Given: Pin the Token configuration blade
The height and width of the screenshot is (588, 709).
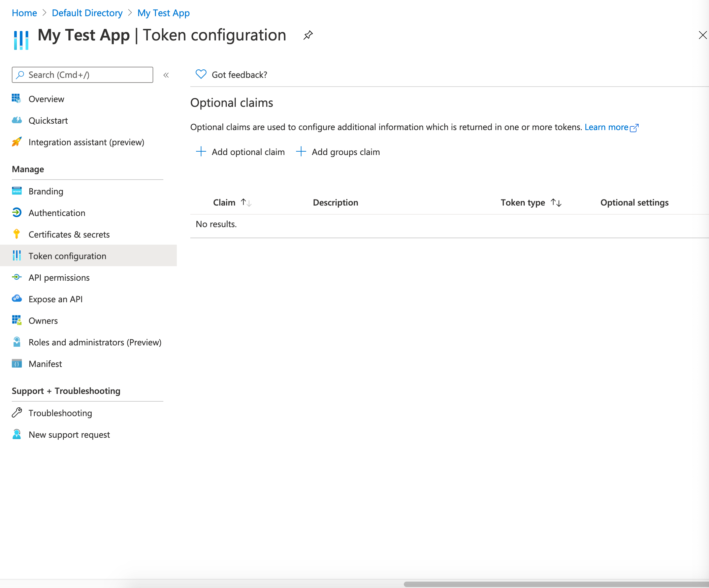Looking at the screenshot, I should (x=308, y=35).
